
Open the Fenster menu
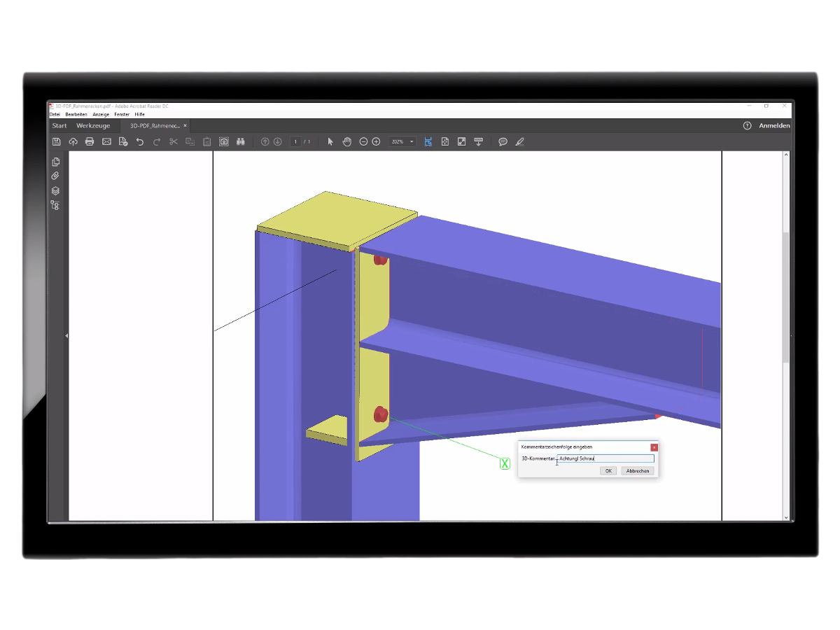(122, 113)
